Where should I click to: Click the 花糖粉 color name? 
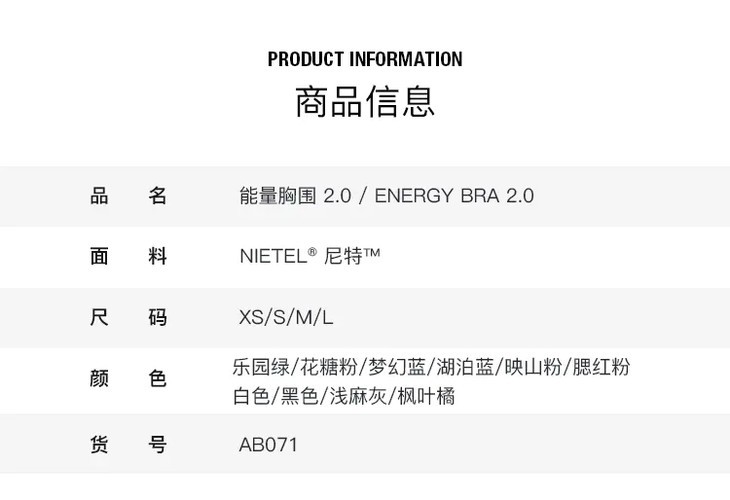tap(327, 367)
